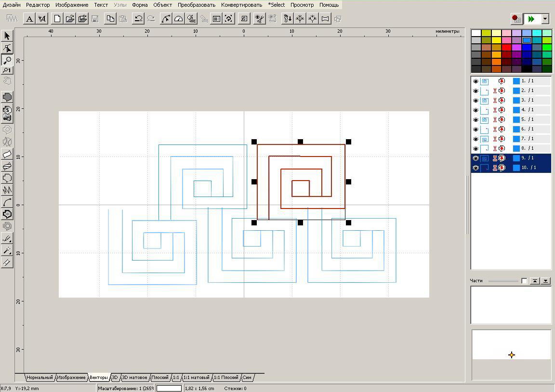Image resolution: width=555 pixels, height=392 pixels.
Task: Switch to the Плоский tab
Action: (x=160, y=378)
